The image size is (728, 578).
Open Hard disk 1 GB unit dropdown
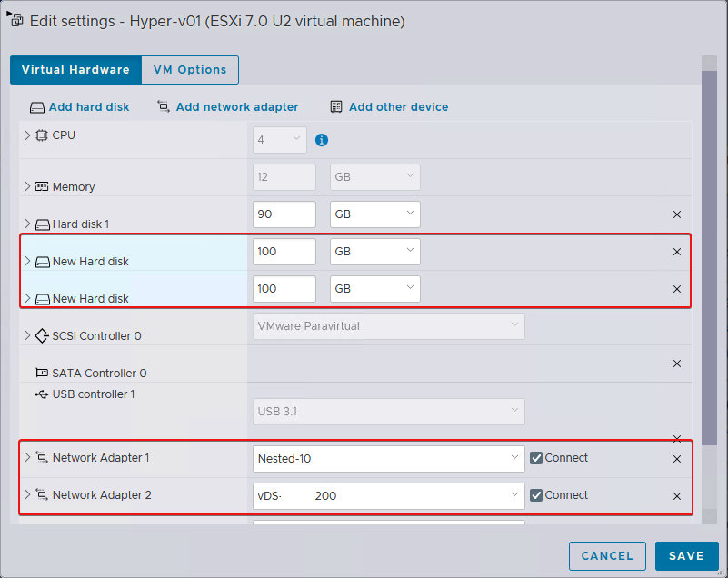[374, 214]
